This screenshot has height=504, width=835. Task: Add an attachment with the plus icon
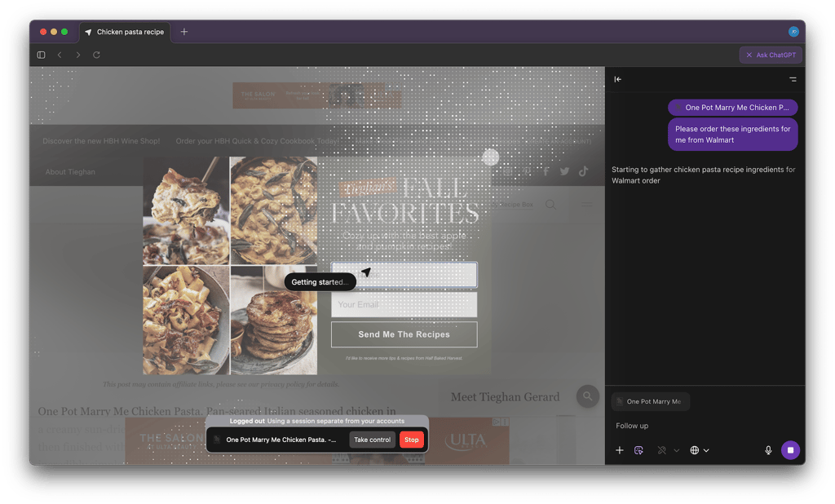click(x=620, y=450)
